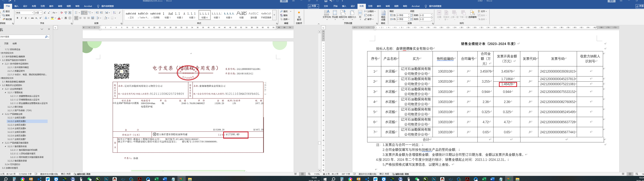Image resolution: width=644 pixels, height=181 pixels.
Task: Apply superscript formatting
Action: pyautogui.click(x=40, y=18)
